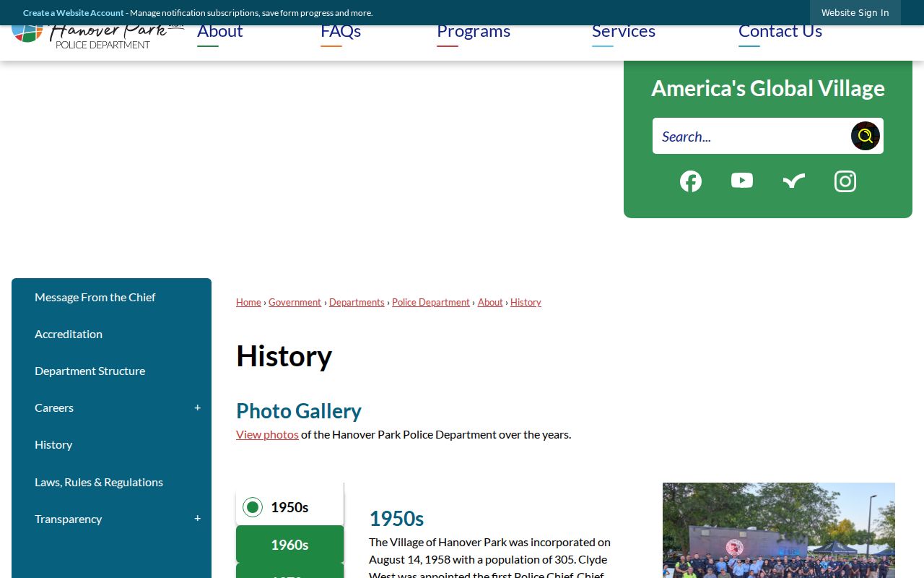Click the Home breadcrumb link
The image size is (924, 578).
248,302
